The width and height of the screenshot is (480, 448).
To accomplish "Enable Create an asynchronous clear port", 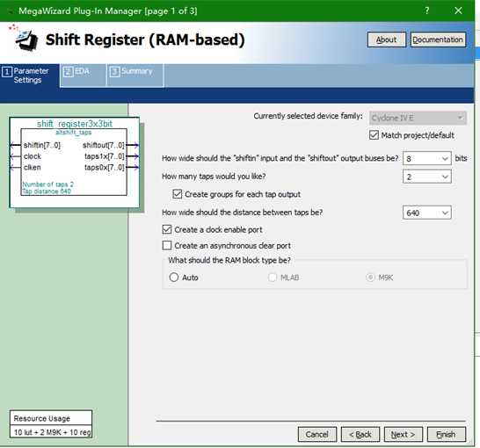I will [167, 245].
